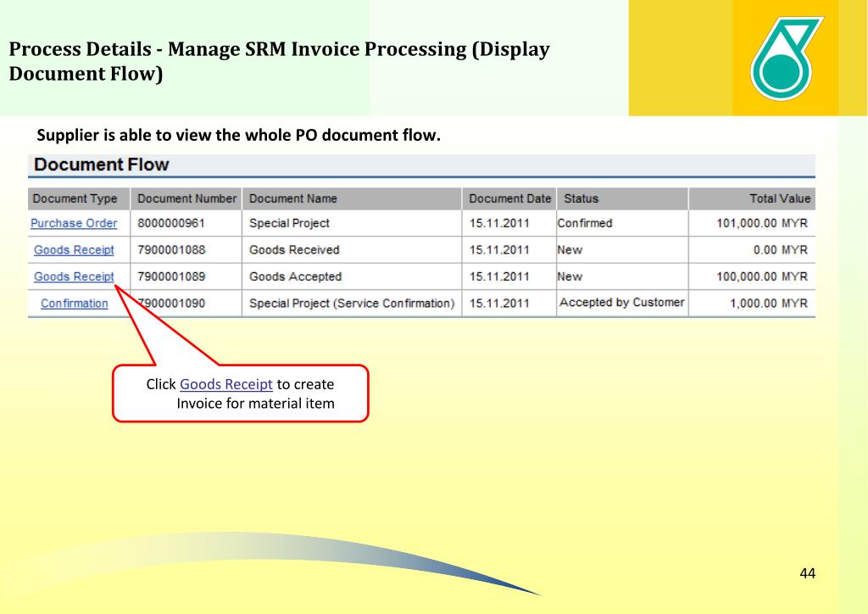Image resolution: width=868 pixels, height=614 pixels.
Task: Select the Document Number column header
Action: click(186, 198)
